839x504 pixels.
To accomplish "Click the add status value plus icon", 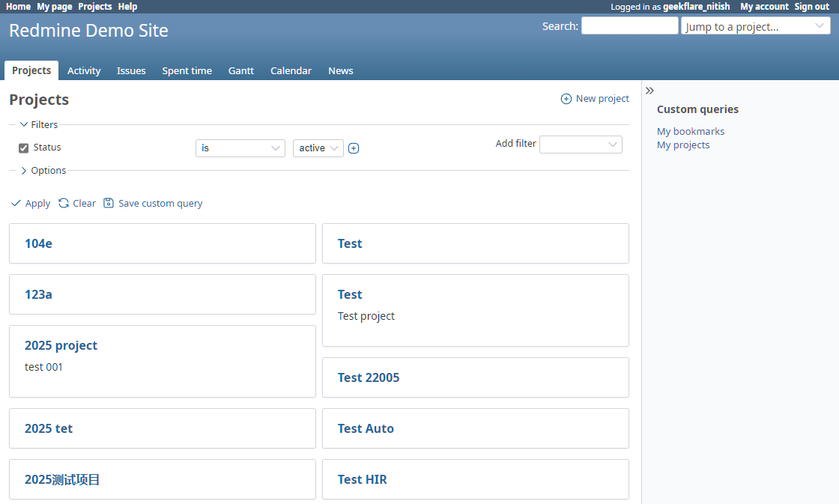I will pos(354,148).
